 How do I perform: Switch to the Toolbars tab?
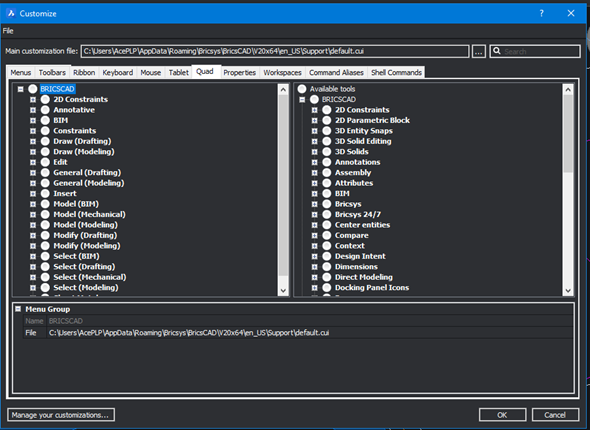click(x=52, y=72)
